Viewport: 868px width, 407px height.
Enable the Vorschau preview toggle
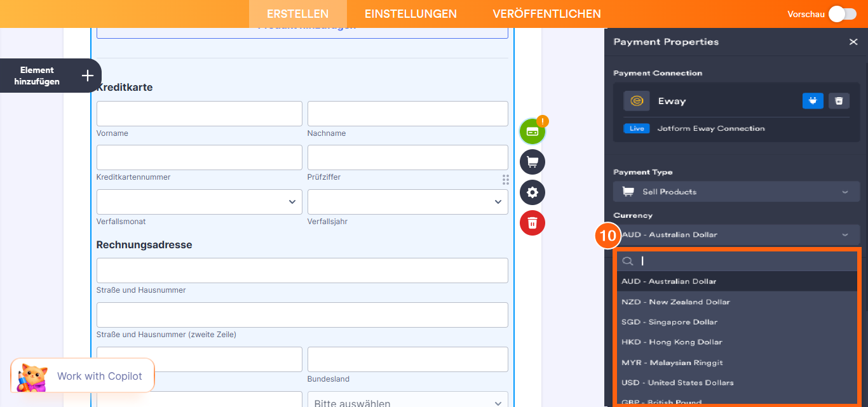click(842, 13)
